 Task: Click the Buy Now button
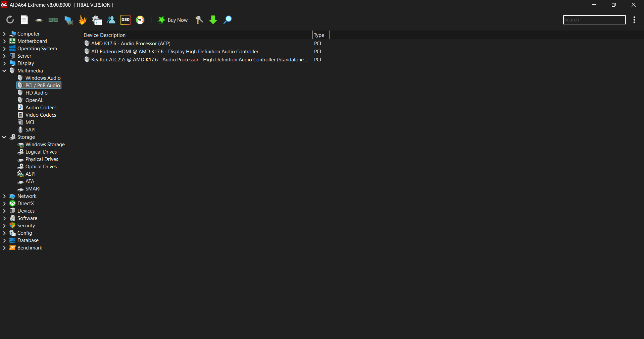click(172, 20)
